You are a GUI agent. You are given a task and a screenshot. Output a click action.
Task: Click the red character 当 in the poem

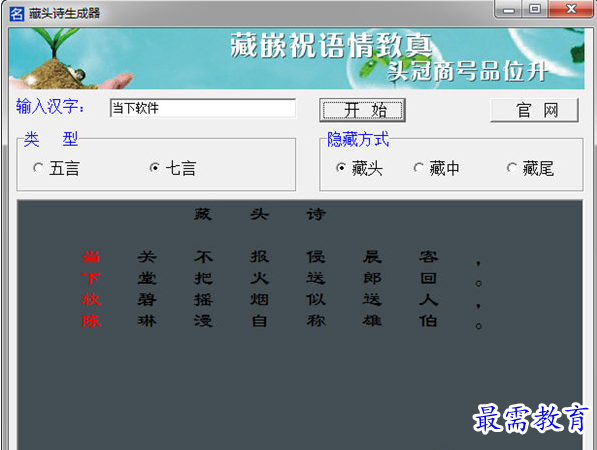click(x=91, y=257)
